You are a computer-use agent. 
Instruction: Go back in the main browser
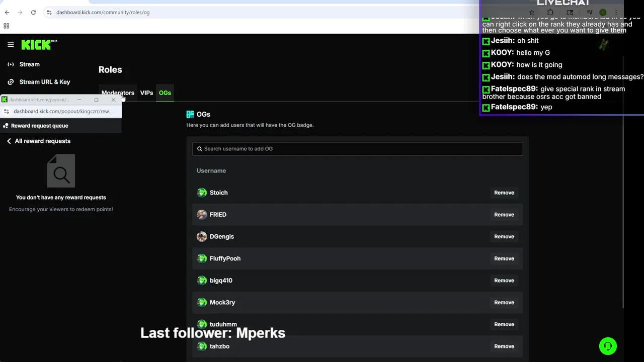[7, 12]
